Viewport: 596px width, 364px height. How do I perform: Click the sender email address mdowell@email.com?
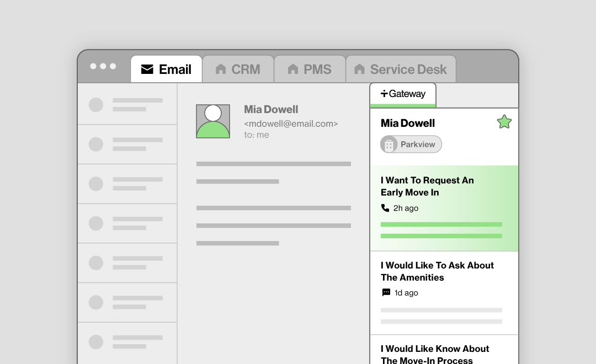[x=291, y=124]
